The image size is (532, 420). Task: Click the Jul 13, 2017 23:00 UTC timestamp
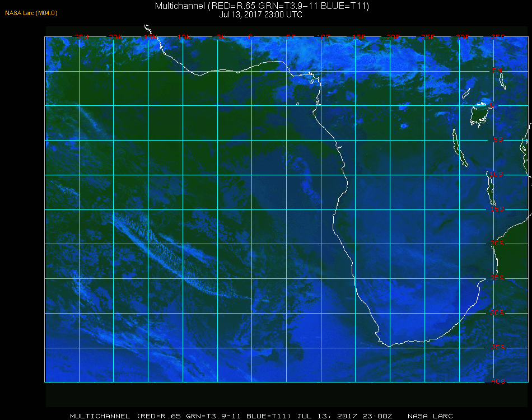pyautogui.click(x=260, y=15)
